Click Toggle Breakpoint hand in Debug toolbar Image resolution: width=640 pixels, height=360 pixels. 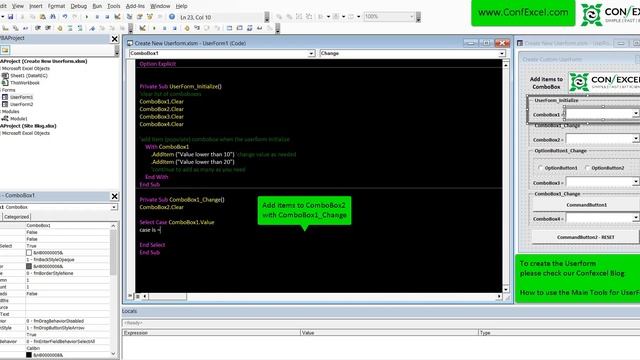pos(187,28)
